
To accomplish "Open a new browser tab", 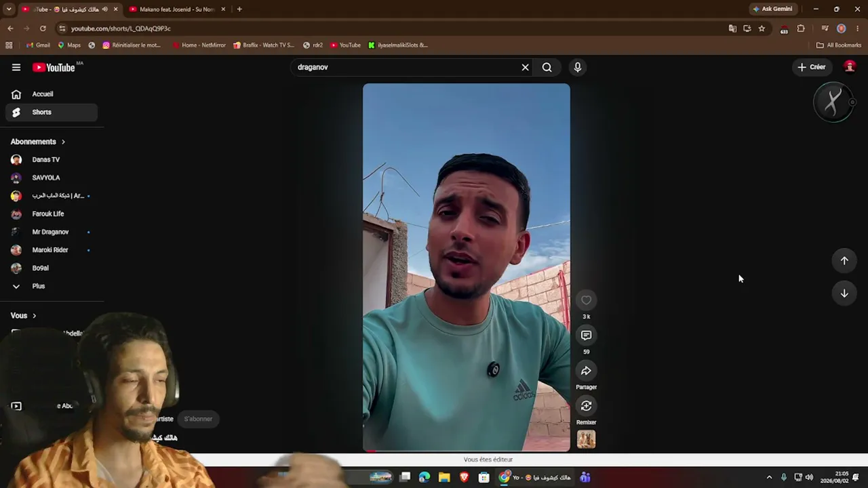I will [239, 9].
